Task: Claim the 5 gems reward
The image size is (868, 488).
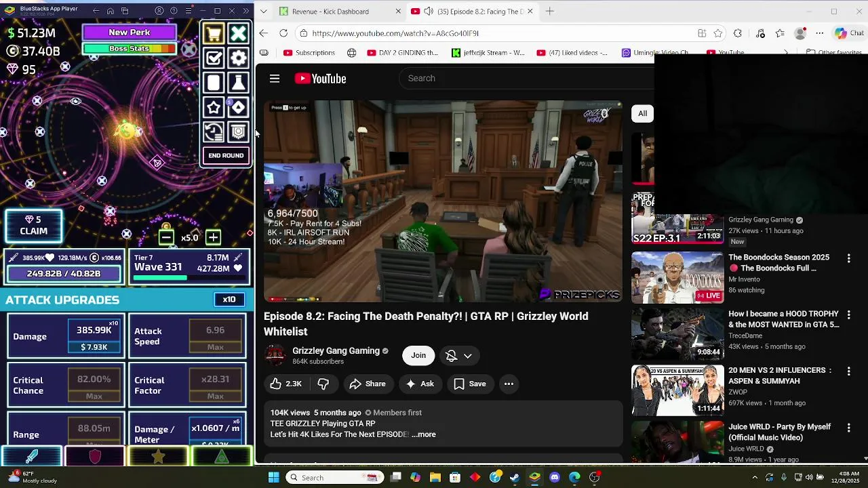Action: click(33, 226)
